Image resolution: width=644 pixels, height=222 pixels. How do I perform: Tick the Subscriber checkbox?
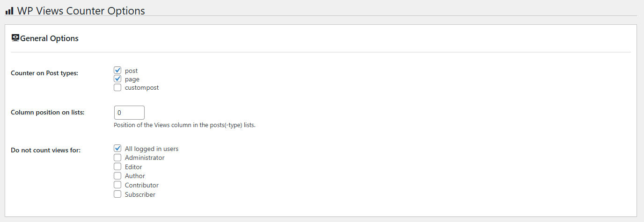click(x=117, y=194)
